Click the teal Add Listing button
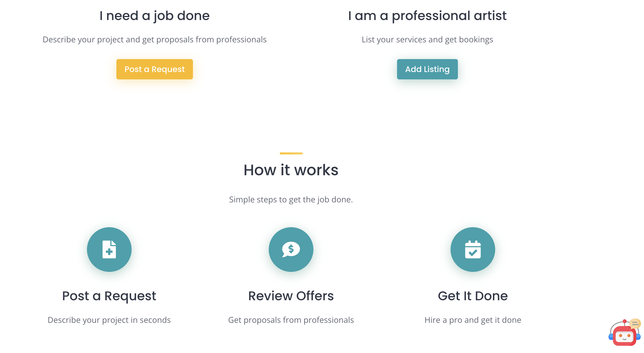The image size is (644, 353). click(x=427, y=69)
